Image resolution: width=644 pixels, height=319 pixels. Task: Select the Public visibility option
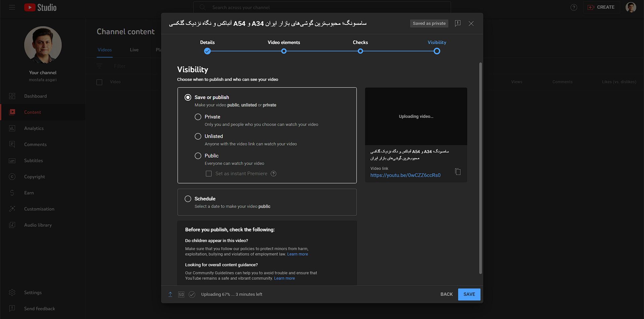pyautogui.click(x=198, y=156)
